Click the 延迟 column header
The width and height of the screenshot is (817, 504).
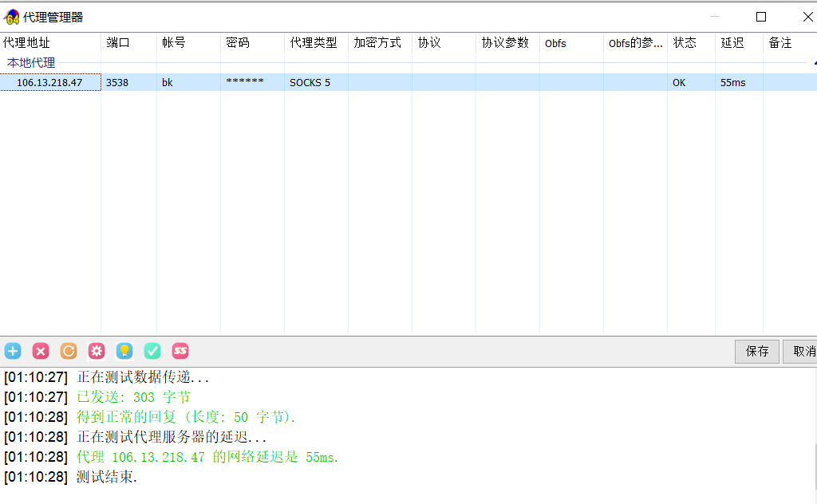pos(740,43)
